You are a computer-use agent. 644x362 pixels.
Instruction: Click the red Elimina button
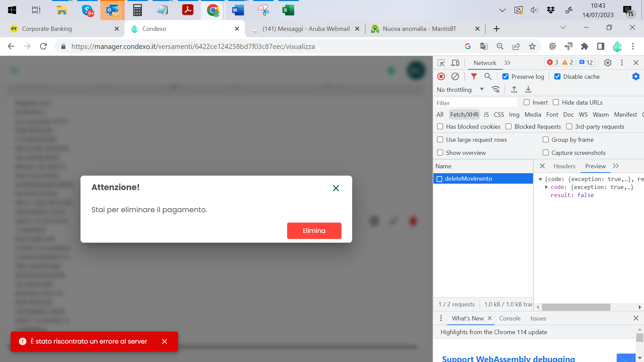click(x=314, y=231)
